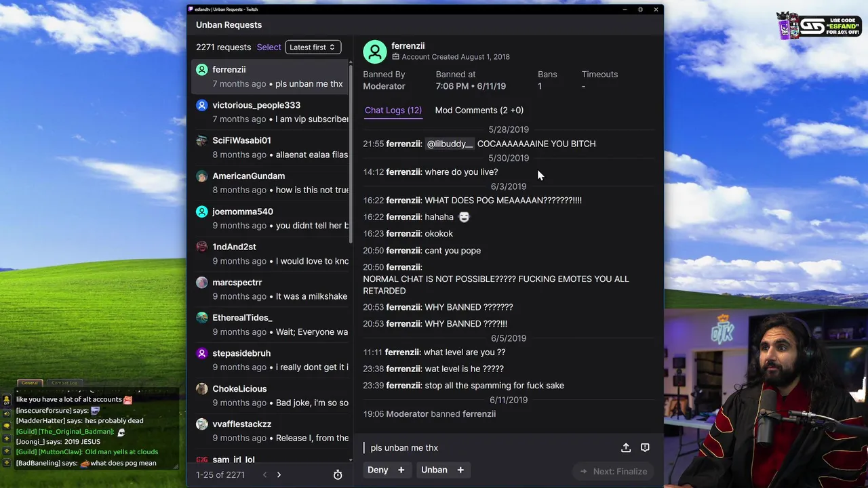Click Twitch icon in window title bar
This screenshot has width=868, height=488.
(x=191, y=9)
